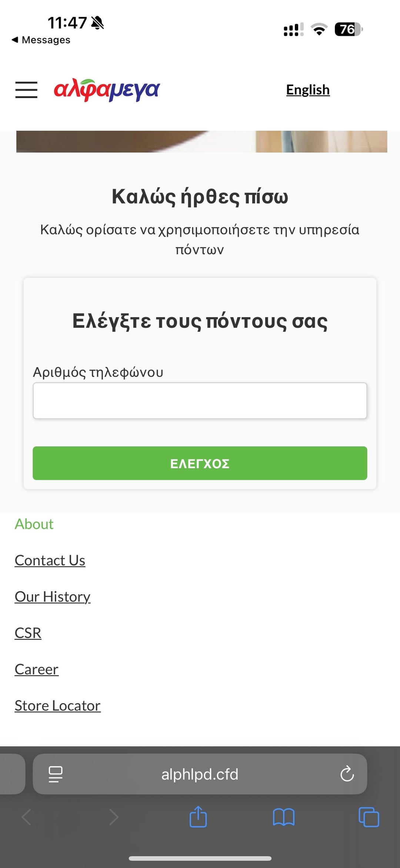The image size is (400, 868).
Task: Return to the Messages app
Action: [x=41, y=40]
